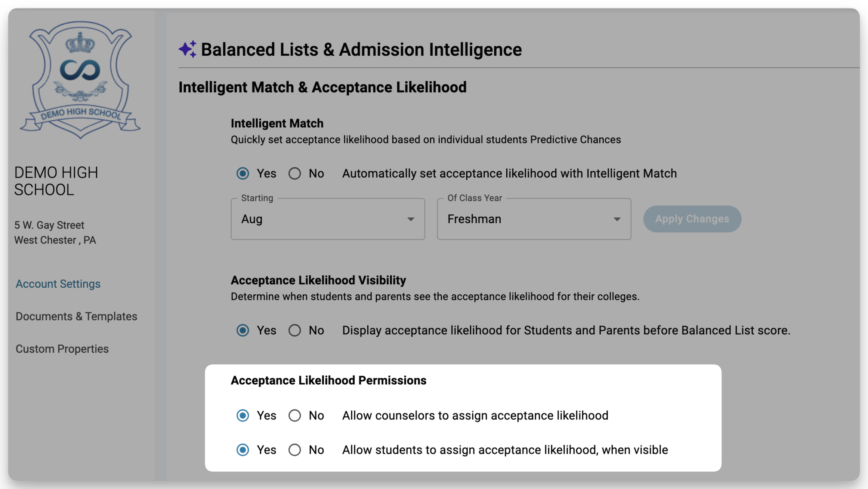The image size is (868, 489).
Task: Select No for Intelligent Match auto-set
Action: click(294, 173)
